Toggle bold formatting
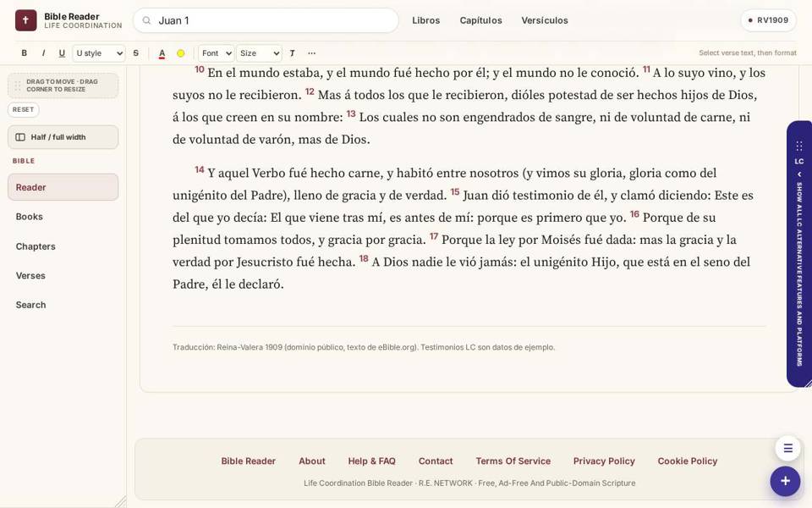Image resolution: width=812 pixels, height=508 pixels. tap(24, 52)
